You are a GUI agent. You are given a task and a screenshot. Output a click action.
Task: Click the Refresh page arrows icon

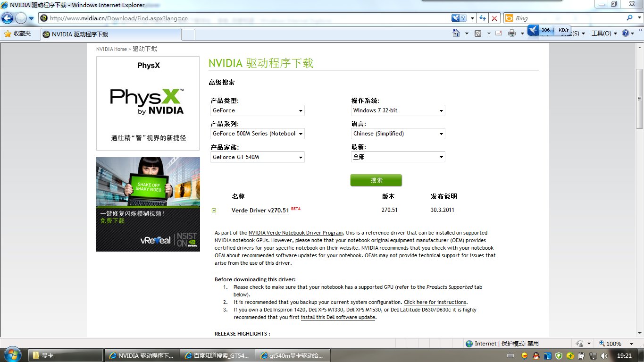click(x=482, y=18)
